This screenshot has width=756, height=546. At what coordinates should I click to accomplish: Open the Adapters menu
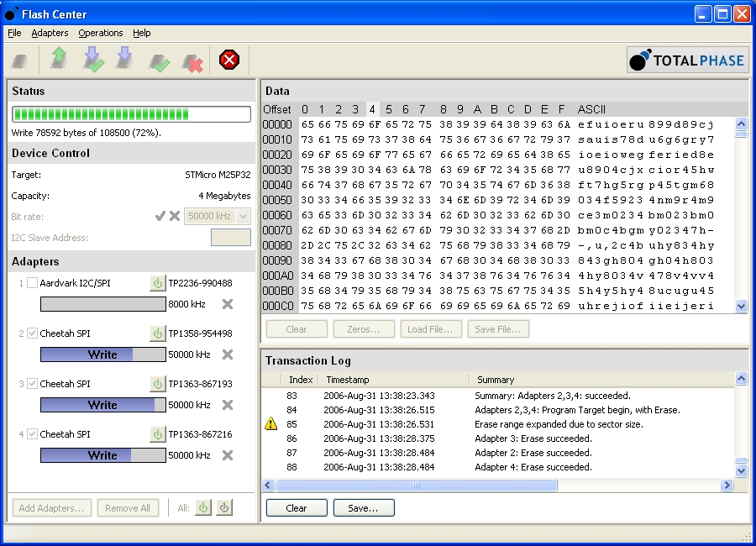(x=50, y=33)
